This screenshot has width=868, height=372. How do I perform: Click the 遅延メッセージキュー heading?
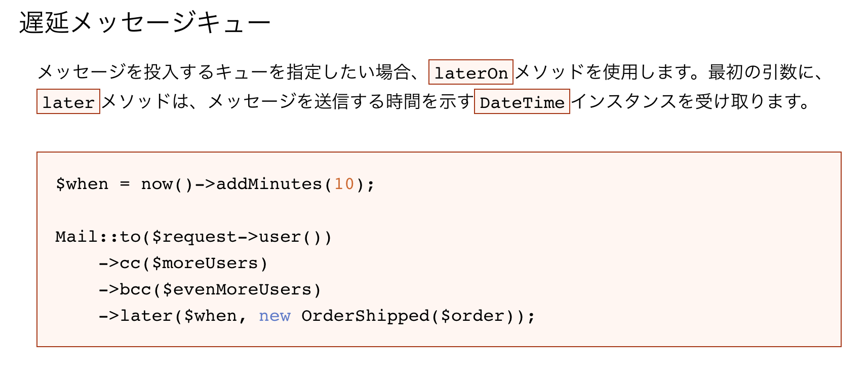(x=145, y=23)
